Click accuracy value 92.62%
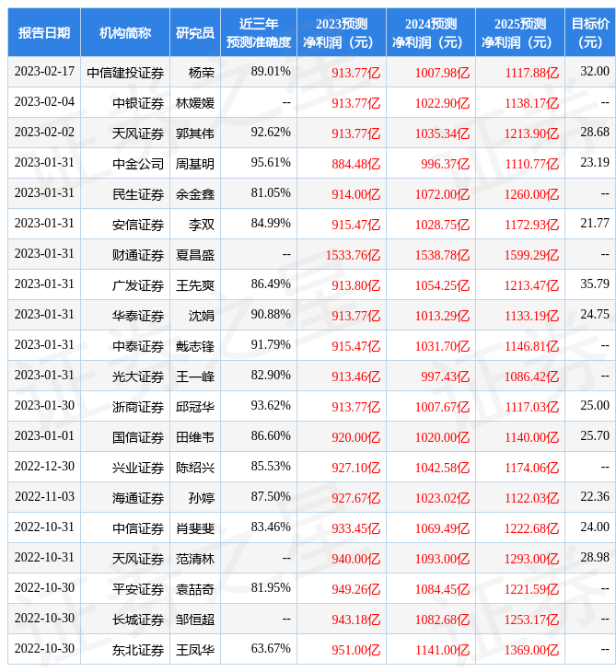Image resolution: width=616 pixels, height=672 pixels. pyautogui.click(x=271, y=133)
